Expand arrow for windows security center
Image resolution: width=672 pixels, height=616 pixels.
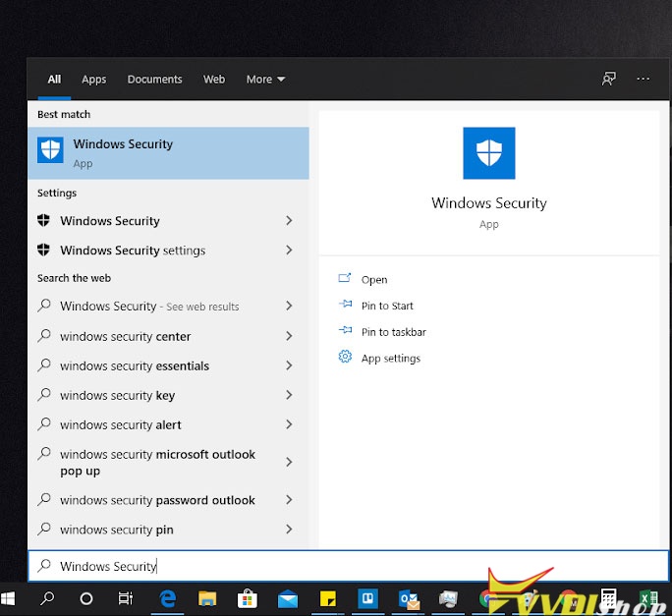289,336
